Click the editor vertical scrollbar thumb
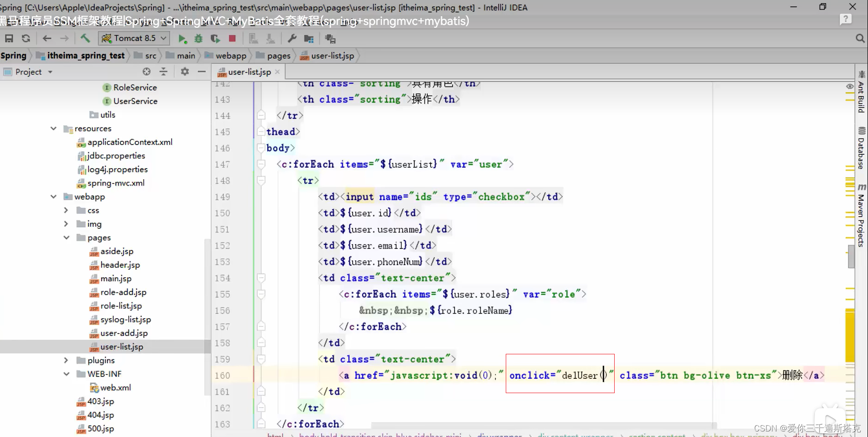This screenshot has height=437, width=868. click(x=851, y=256)
